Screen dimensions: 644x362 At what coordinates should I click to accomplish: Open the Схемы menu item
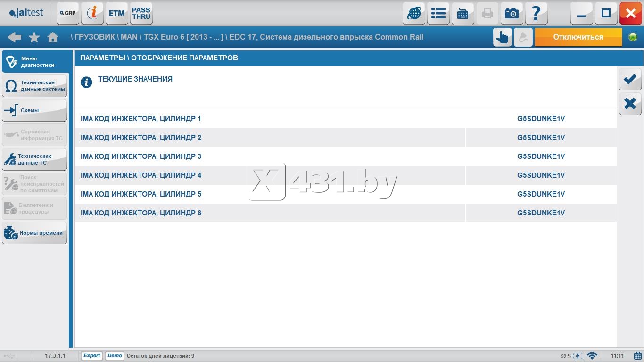point(35,110)
